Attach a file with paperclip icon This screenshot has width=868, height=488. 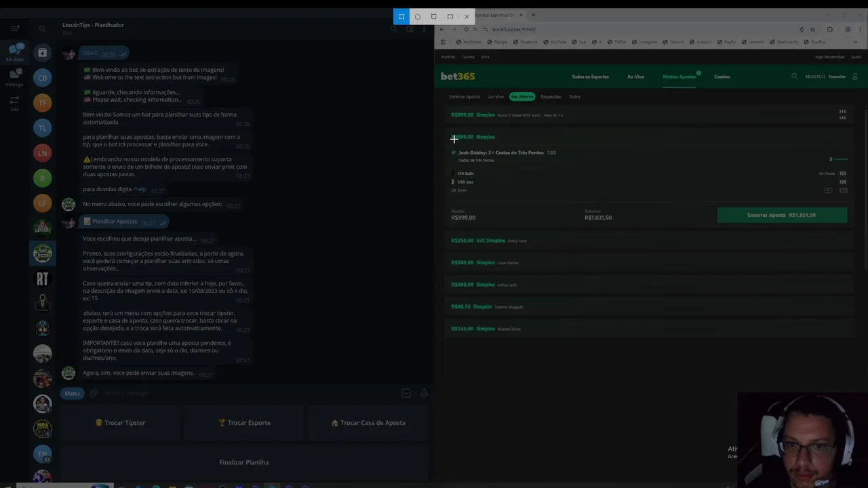(x=94, y=393)
